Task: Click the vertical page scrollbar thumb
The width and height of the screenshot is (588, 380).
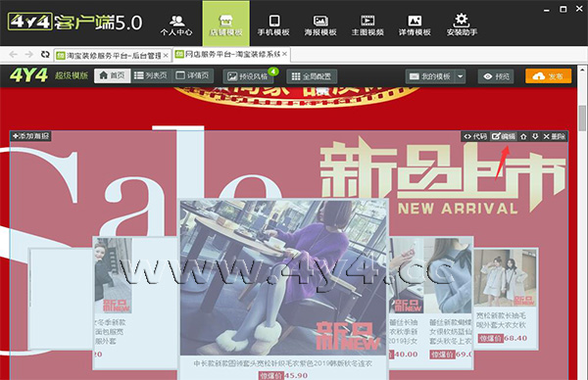Action: pyautogui.click(x=581, y=119)
